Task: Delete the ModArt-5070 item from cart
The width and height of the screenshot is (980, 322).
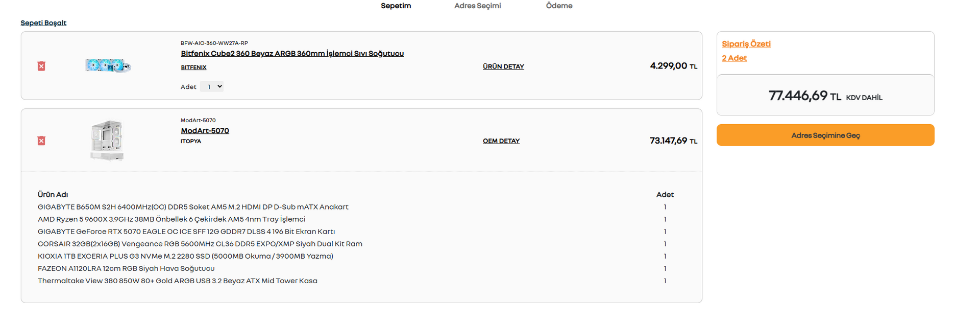Action: point(41,141)
